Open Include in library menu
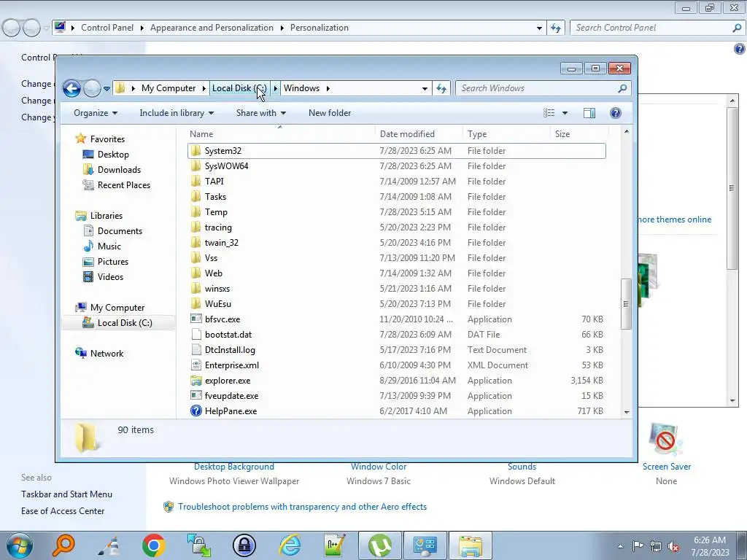 (177, 113)
